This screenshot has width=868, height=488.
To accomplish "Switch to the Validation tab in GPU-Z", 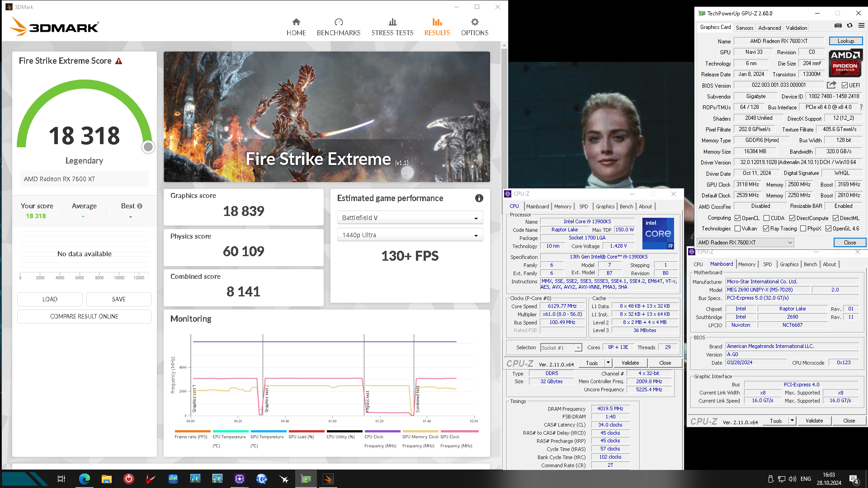I will coord(796,28).
